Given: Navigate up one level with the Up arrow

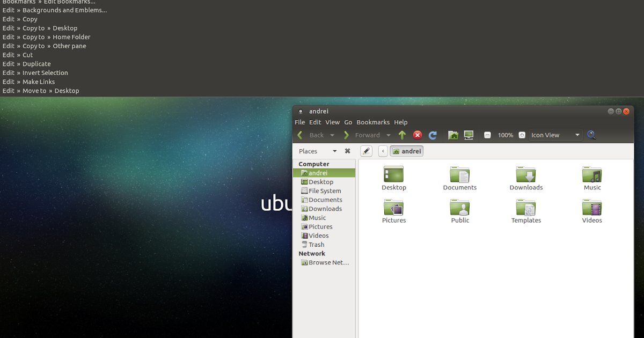Looking at the screenshot, I should [402, 135].
